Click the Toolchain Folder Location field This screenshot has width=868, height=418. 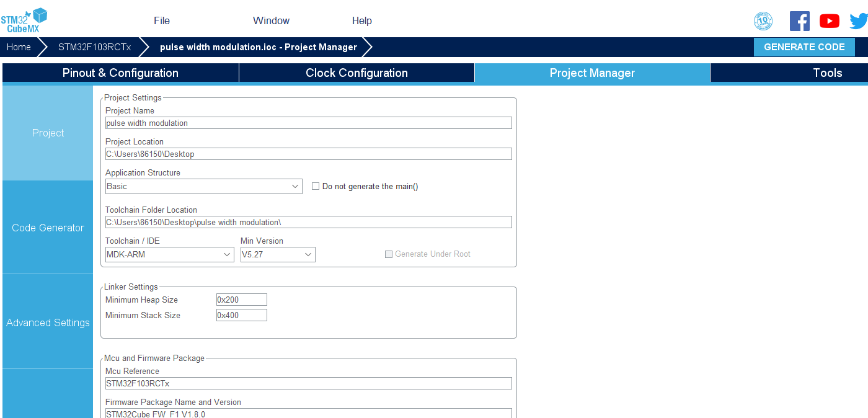pyautogui.click(x=309, y=222)
